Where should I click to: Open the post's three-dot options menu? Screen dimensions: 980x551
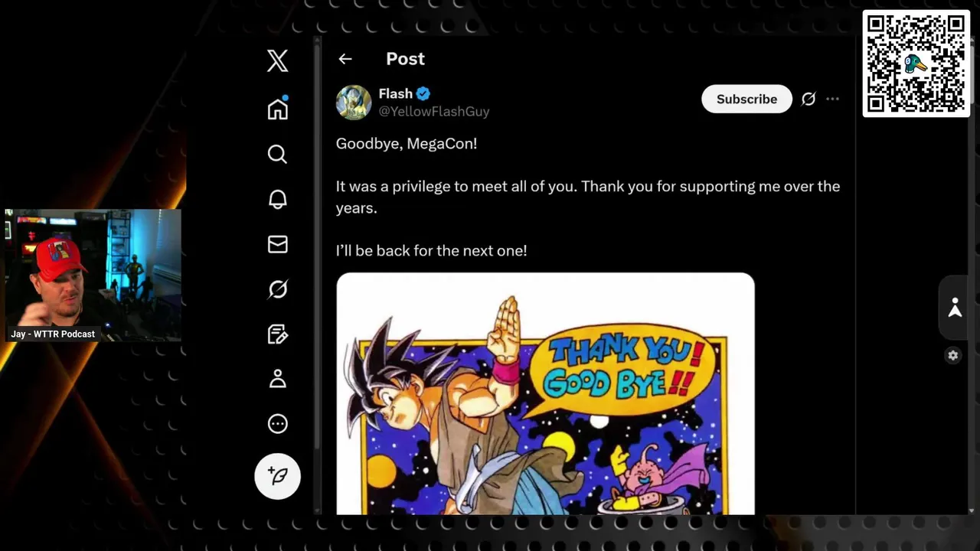point(832,99)
